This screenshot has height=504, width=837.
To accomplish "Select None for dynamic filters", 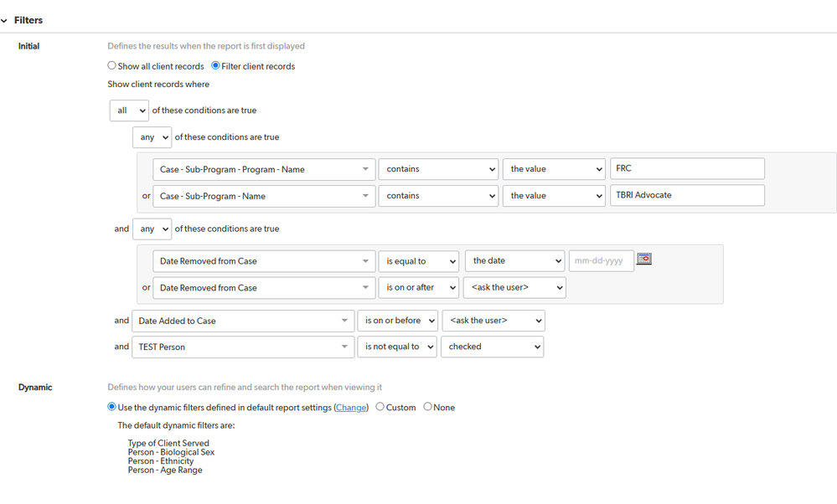I will coord(427,407).
